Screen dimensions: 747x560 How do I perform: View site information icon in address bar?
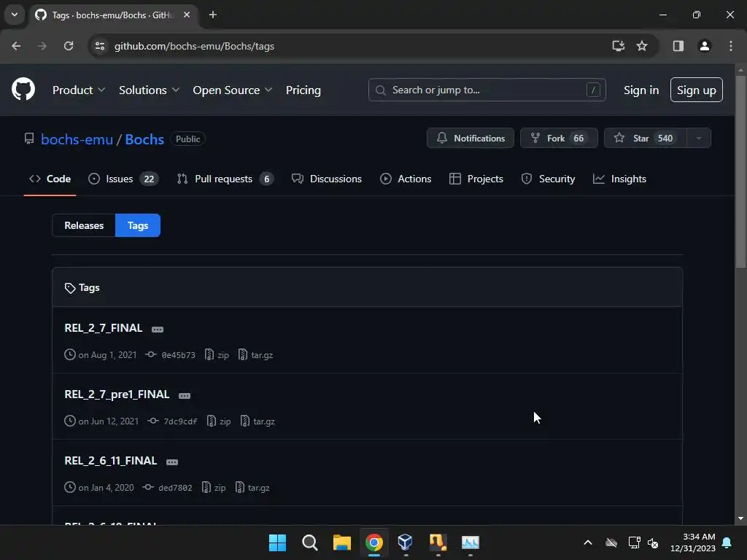[x=100, y=46]
